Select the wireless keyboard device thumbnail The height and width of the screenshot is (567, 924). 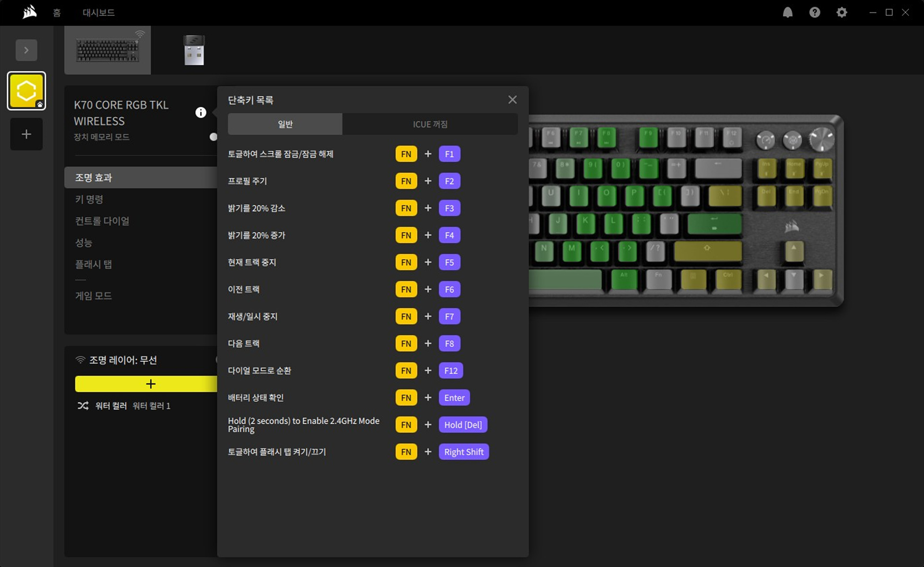[107, 50]
